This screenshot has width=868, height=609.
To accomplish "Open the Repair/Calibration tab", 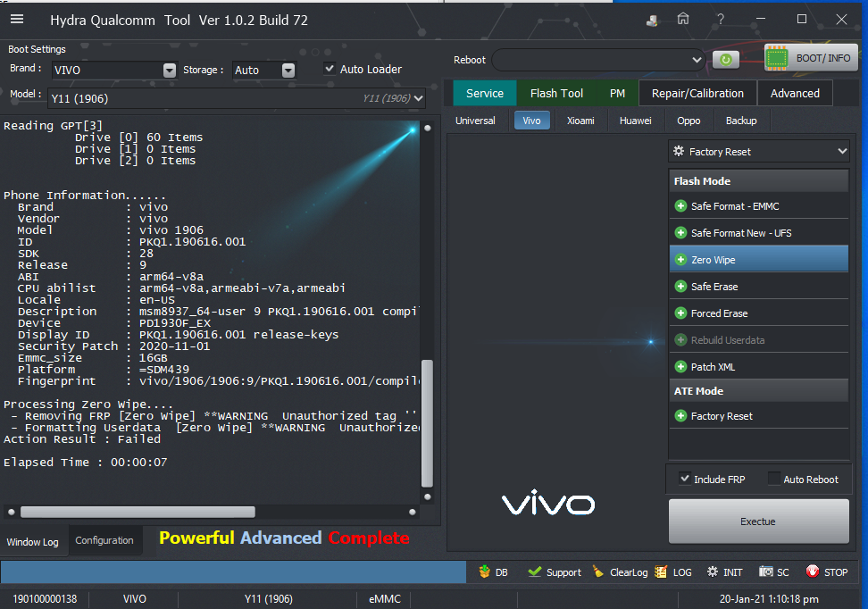I will coord(697,93).
